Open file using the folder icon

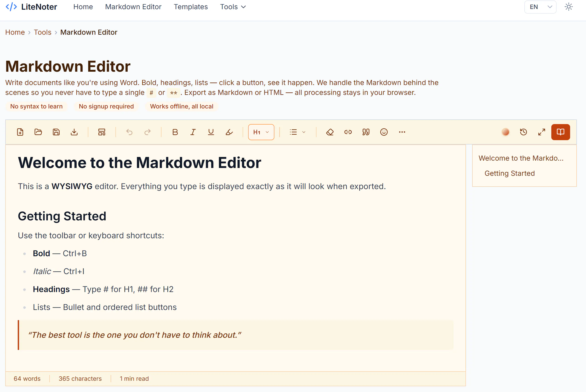pyautogui.click(x=38, y=132)
